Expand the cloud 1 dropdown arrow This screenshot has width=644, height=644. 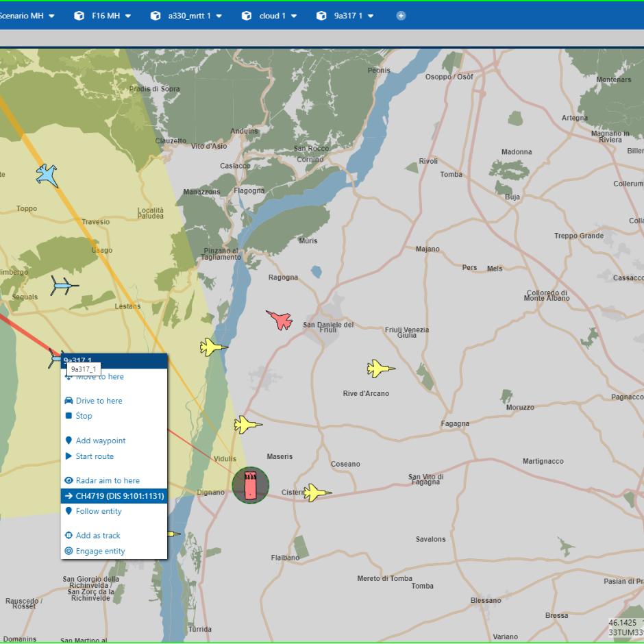pyautogui.click(x=294, y=16)
